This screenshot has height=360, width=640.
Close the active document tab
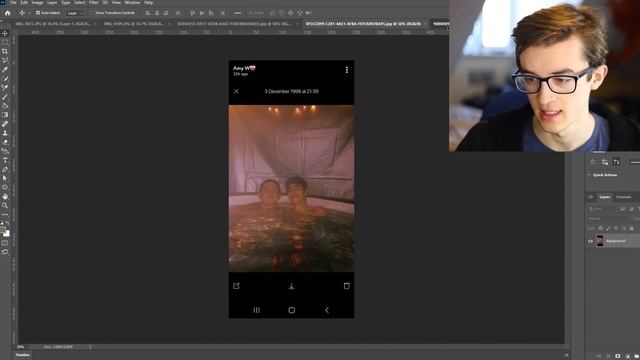coord(424,24)
